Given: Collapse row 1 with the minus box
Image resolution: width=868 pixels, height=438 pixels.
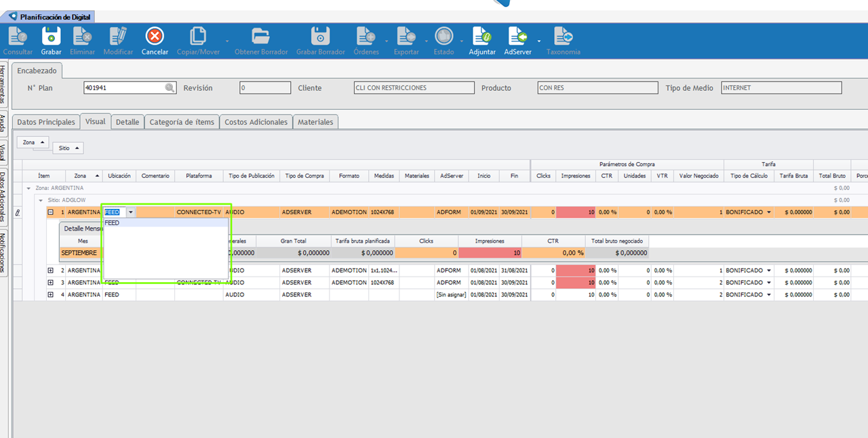Looking at the screenshot, I should point(50,212).
